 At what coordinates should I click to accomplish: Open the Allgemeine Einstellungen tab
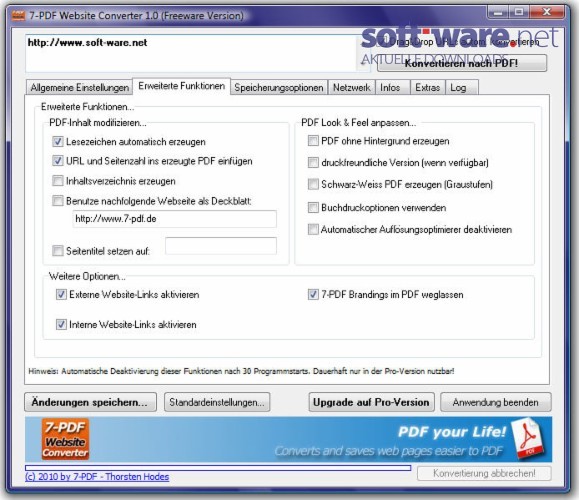(79, 88)
